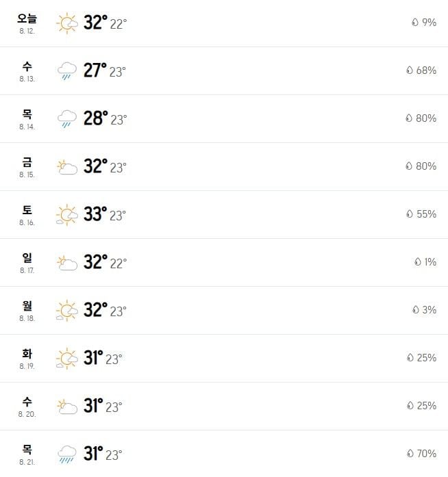
Task: Click the 33° high temperature on 토
Action: click(95, 214)
